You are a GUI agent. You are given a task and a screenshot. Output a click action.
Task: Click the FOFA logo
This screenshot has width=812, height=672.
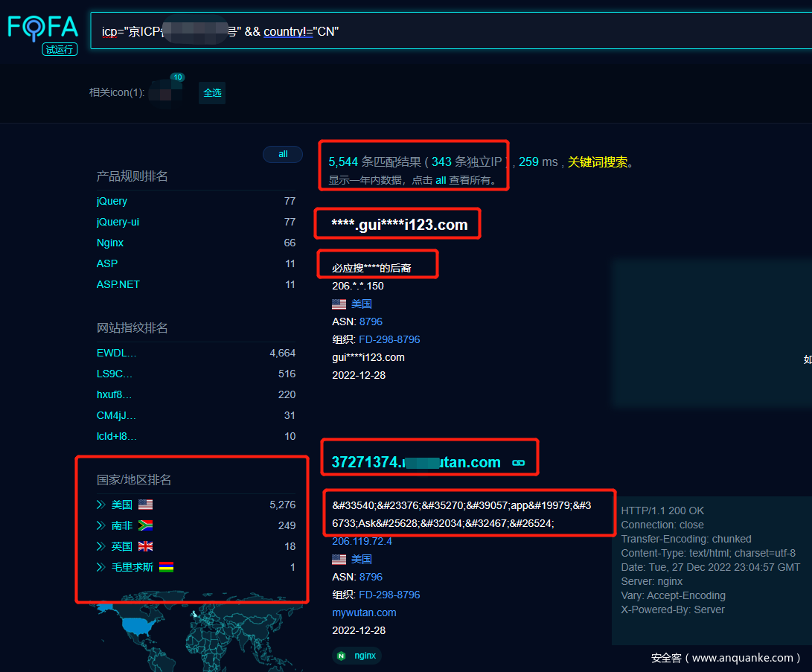(x=43, y=28)
